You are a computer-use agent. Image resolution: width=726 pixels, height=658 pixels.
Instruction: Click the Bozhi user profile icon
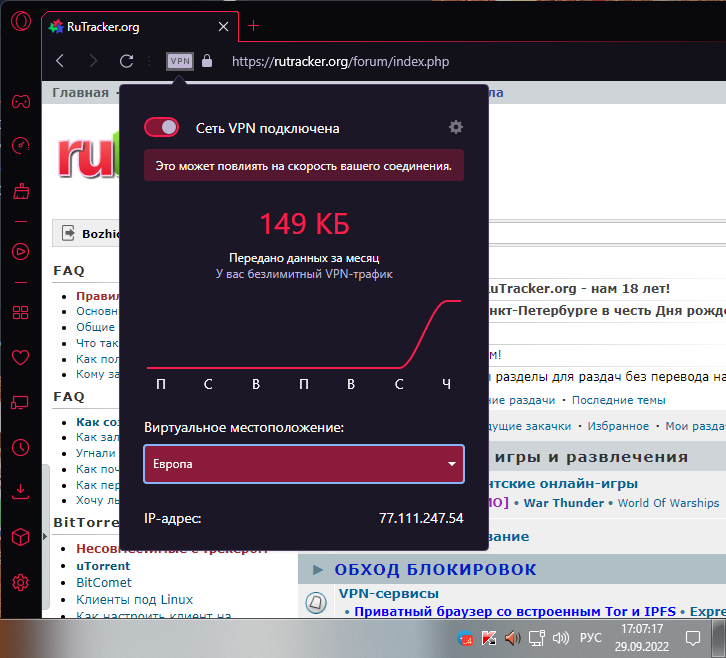[x=68, y=233]
